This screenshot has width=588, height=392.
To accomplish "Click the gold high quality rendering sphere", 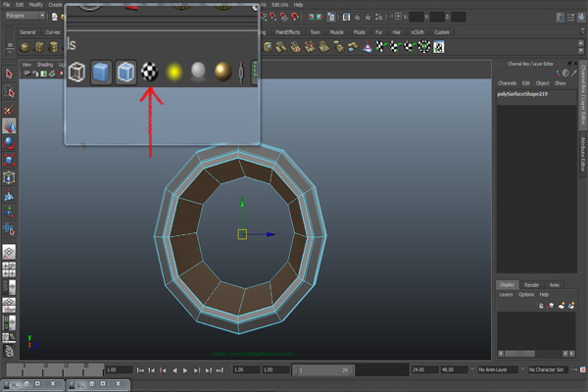I will tap(222, 72).
